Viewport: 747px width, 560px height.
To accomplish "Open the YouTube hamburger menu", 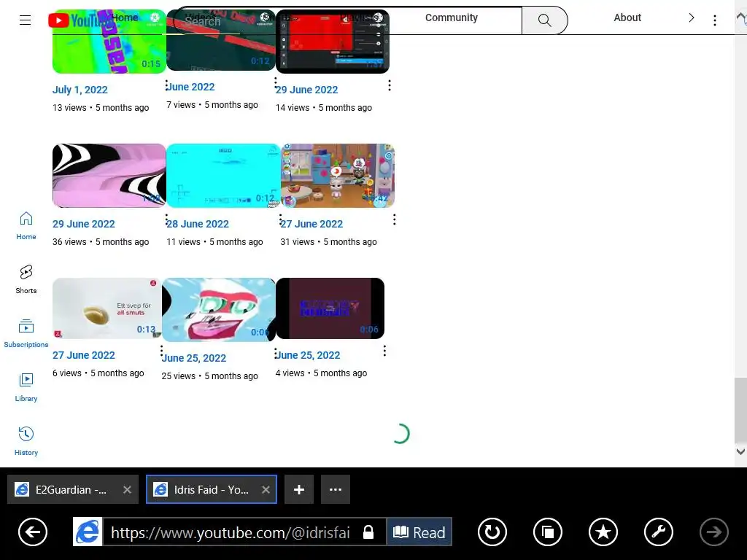I will pyautogui.click(x=26, y=20).
